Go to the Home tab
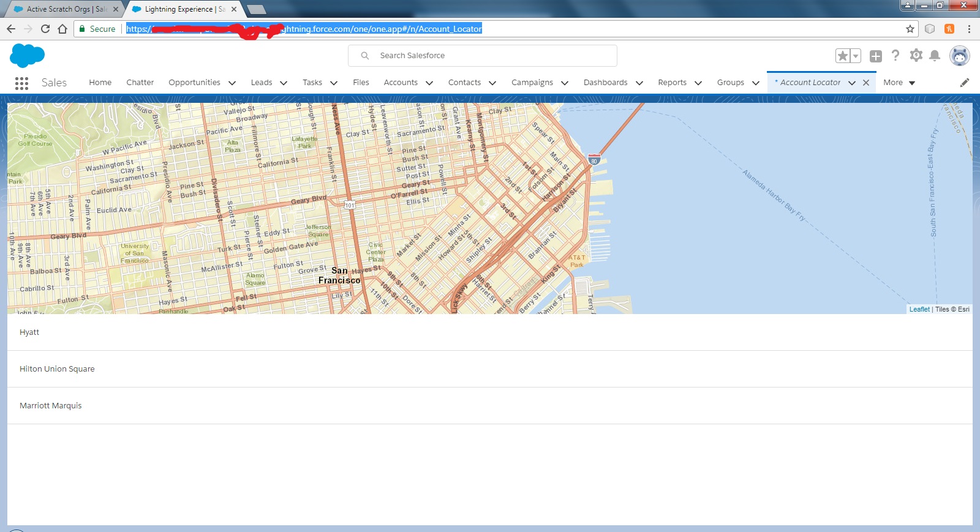Screen dimensions: 980x532 pyautogui.click(x=100, y=83)
